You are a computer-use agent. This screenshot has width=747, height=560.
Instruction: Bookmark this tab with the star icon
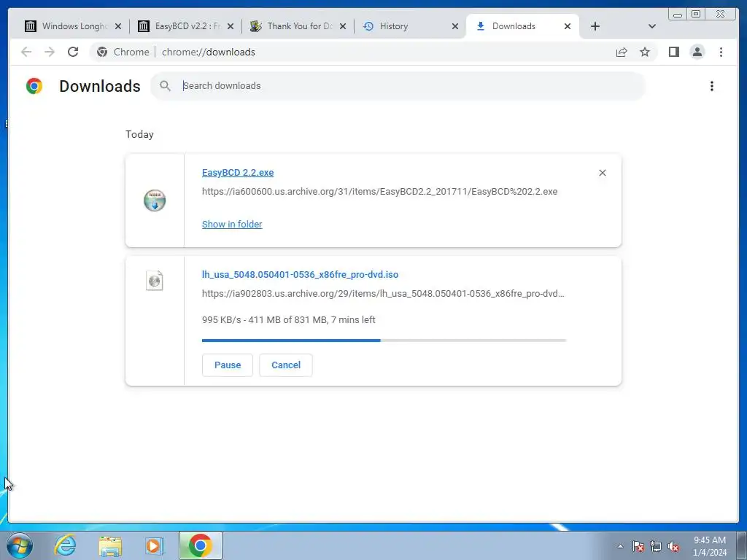[645, 52]
